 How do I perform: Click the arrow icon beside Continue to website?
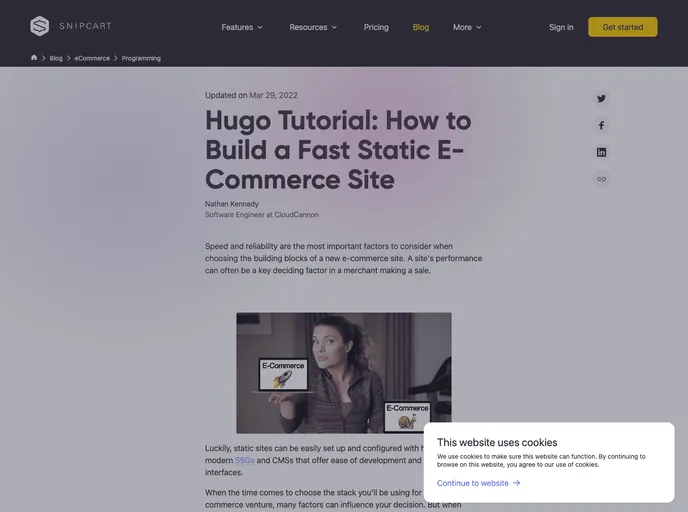[516, 483]
